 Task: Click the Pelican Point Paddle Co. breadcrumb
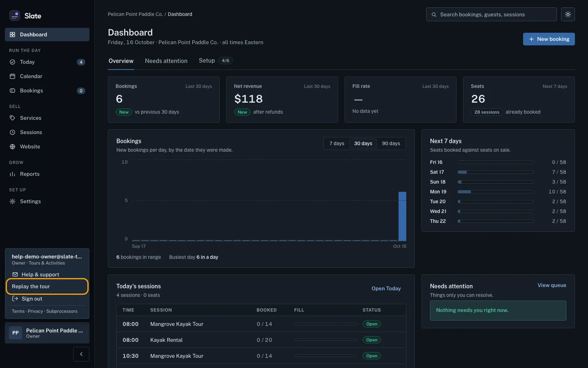point(135,14)
